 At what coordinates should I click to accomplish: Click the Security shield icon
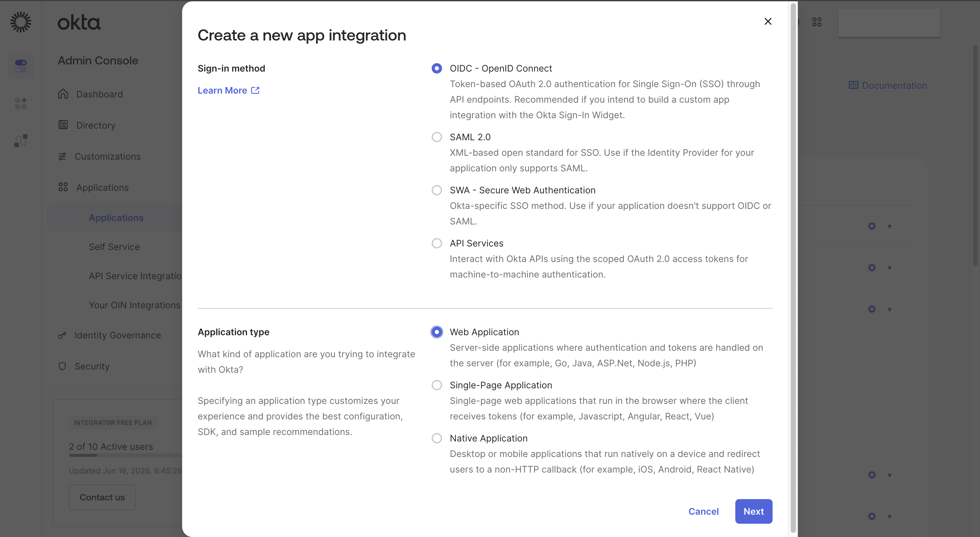click(62, 366)
